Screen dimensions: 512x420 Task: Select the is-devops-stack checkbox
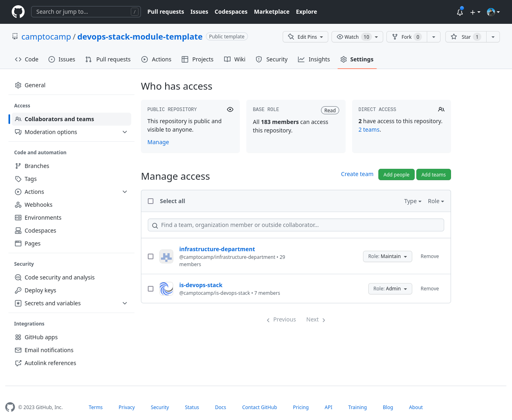151,289
